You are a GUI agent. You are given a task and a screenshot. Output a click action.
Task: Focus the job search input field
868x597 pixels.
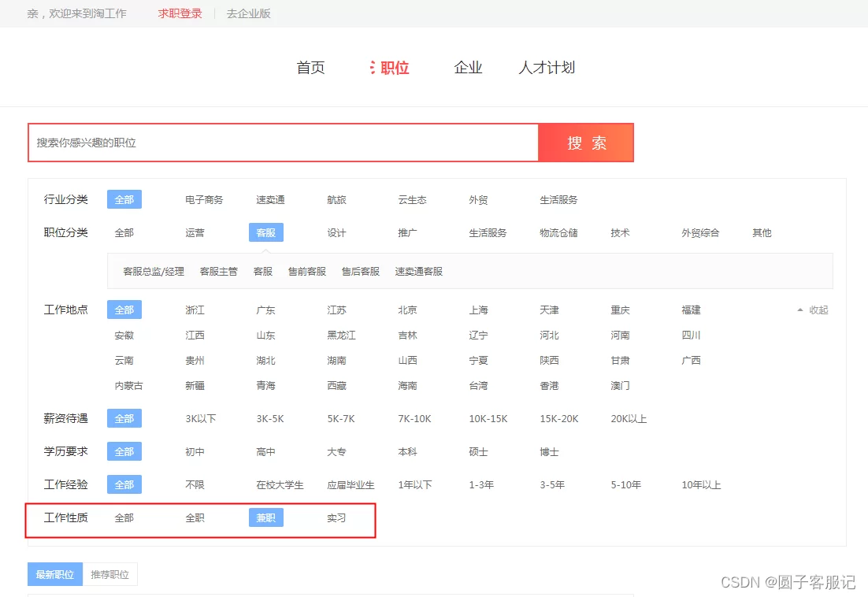pyautogui.click(x=284, y=143)
